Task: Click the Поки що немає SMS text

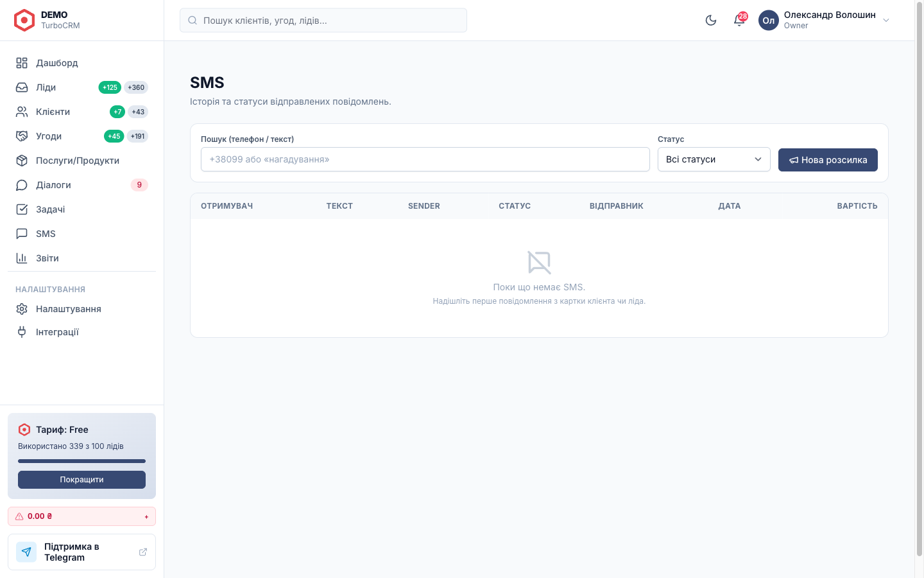Action: [539, 287]
